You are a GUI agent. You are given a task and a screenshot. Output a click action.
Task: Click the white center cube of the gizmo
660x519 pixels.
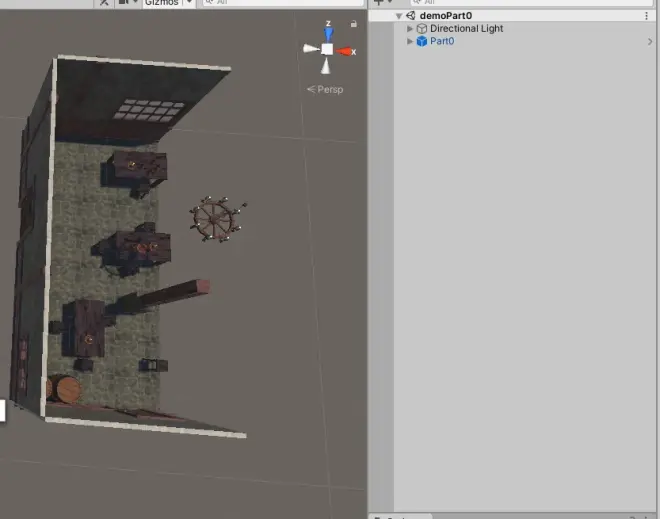click(327, 49)
